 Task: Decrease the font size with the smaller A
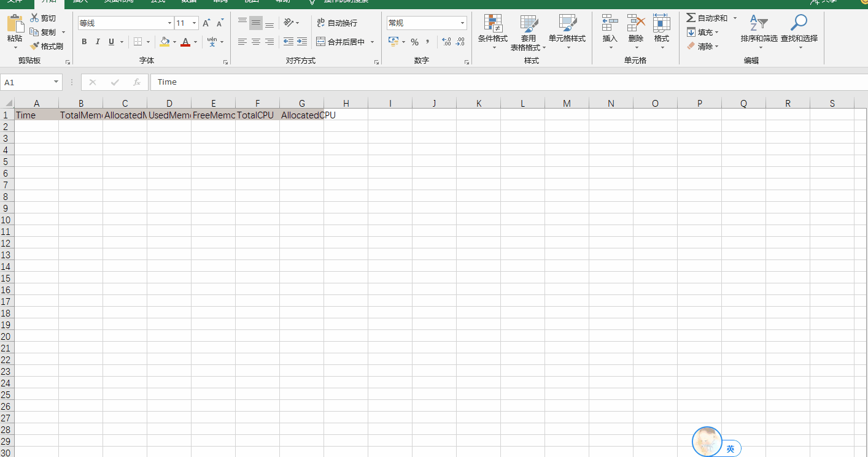[x=220, y=23]
